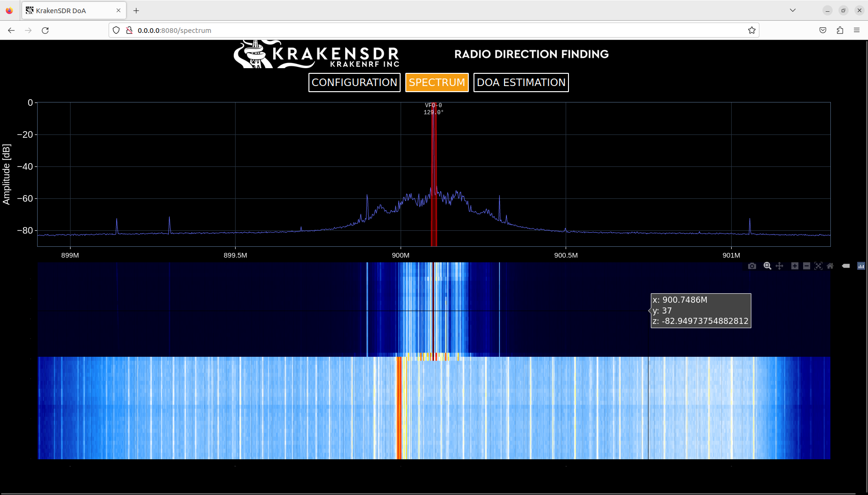The width and height of the screenshot is (868, 495).
Task: Open the DOA ESTIMATION page
Action: pyautogui.click(x=521, y=83)
